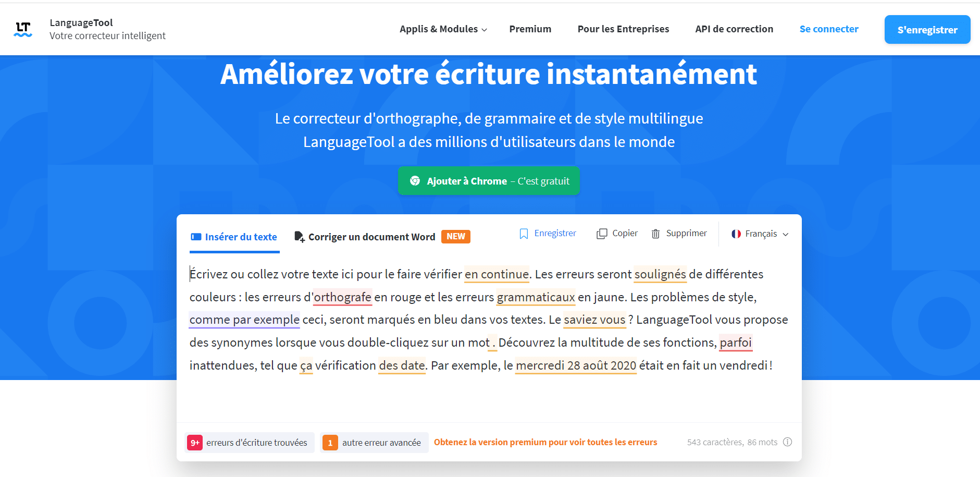This screenshot has width=980, height=477.
Task: Click the 543 caractères, 86 mots count
Action: click(732, 442)
